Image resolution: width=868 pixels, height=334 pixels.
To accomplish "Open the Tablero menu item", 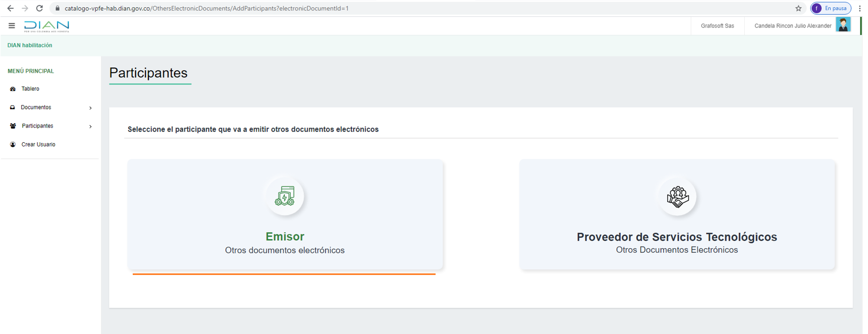I will (31, 89).
